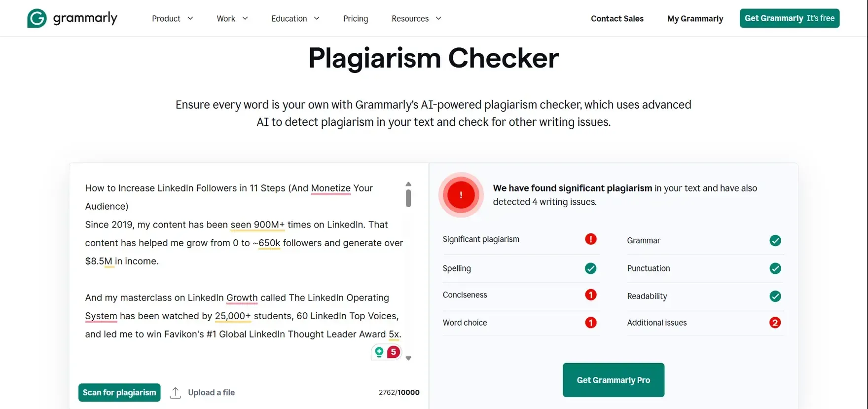This screenshot has width=868, height=409.
Task: Go to My Grammarly
Action: pos(695,19)
